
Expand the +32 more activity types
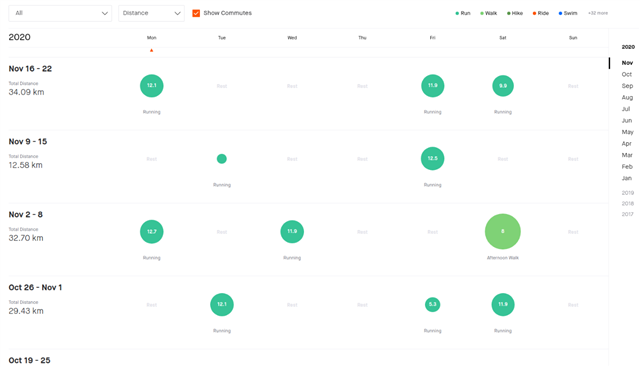tap(598, 13)
